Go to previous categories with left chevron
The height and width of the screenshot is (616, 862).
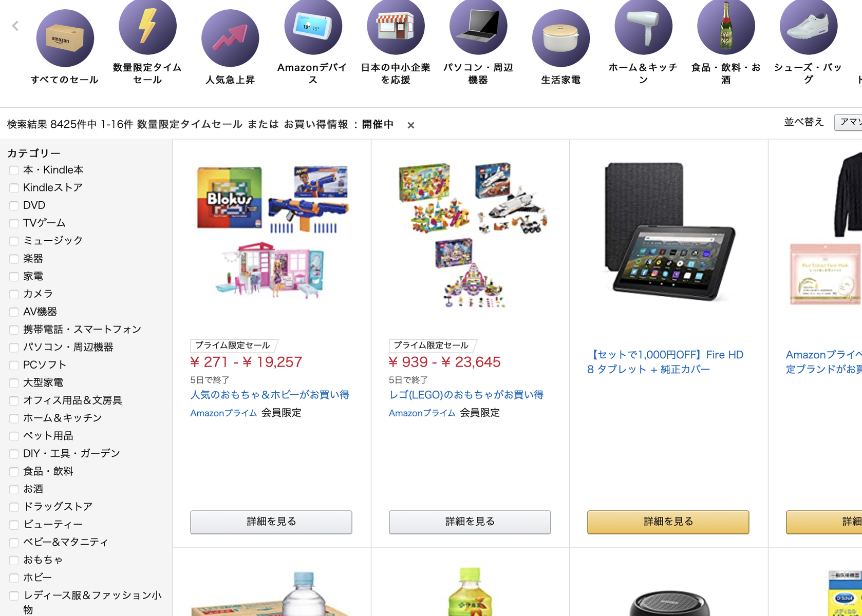[x=15, y=26]
